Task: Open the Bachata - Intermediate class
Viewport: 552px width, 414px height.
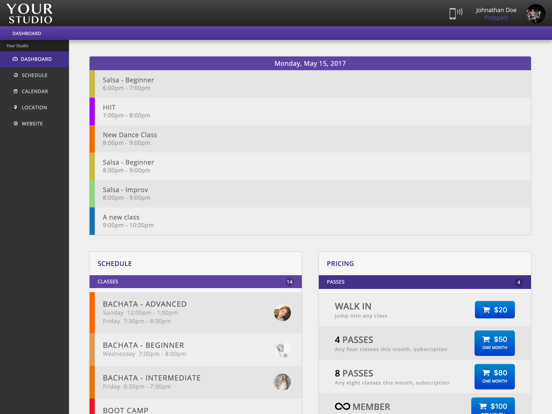Action: tap(196, 382)
